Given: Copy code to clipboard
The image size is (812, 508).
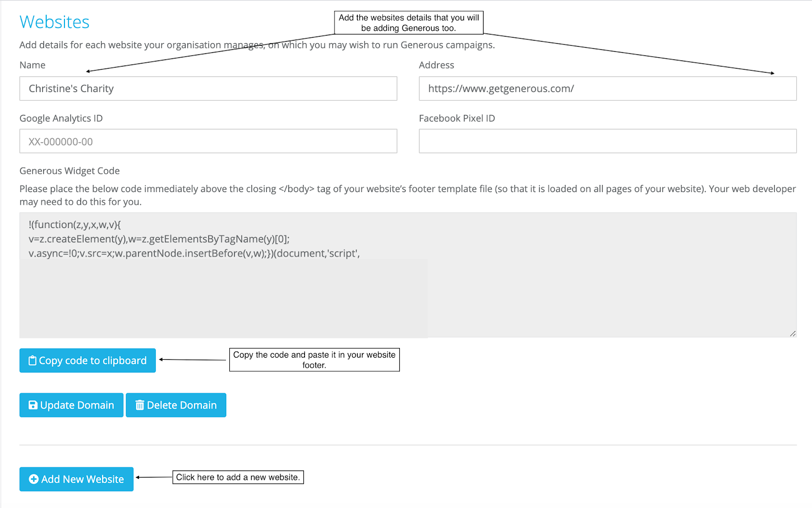Looking at the screenshot, I should click(x=88, y=361).
